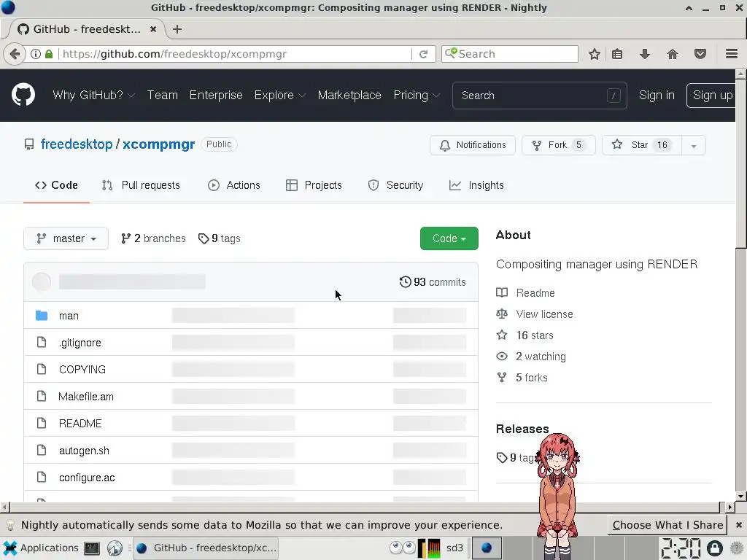Click View license in About

(535, 314)
